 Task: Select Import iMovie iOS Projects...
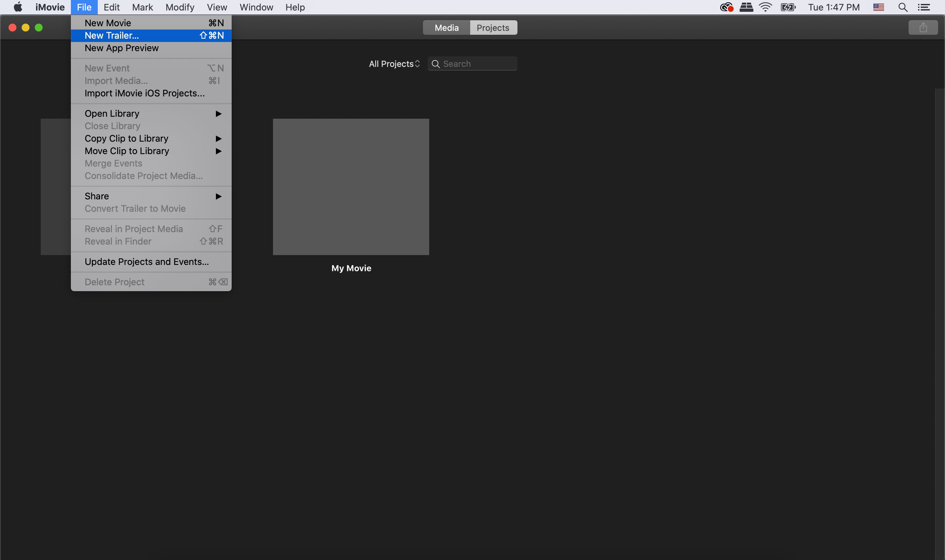(151, 93)
